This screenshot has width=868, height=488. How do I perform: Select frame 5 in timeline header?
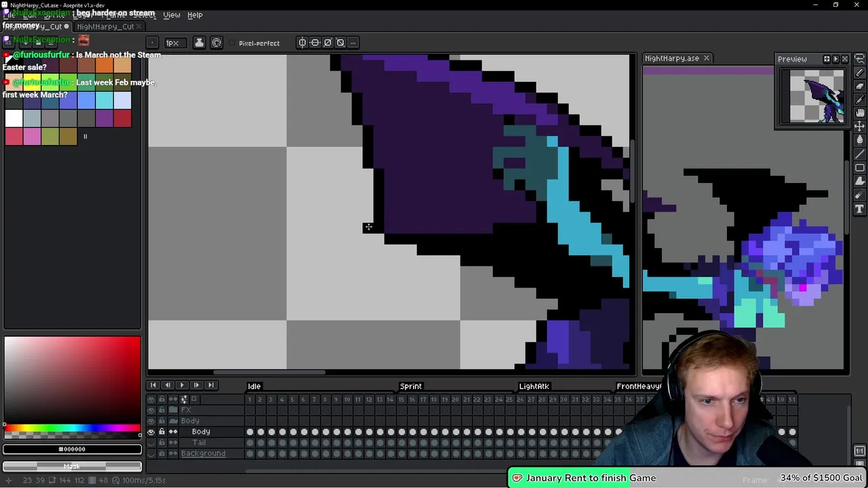coord(292,399)
